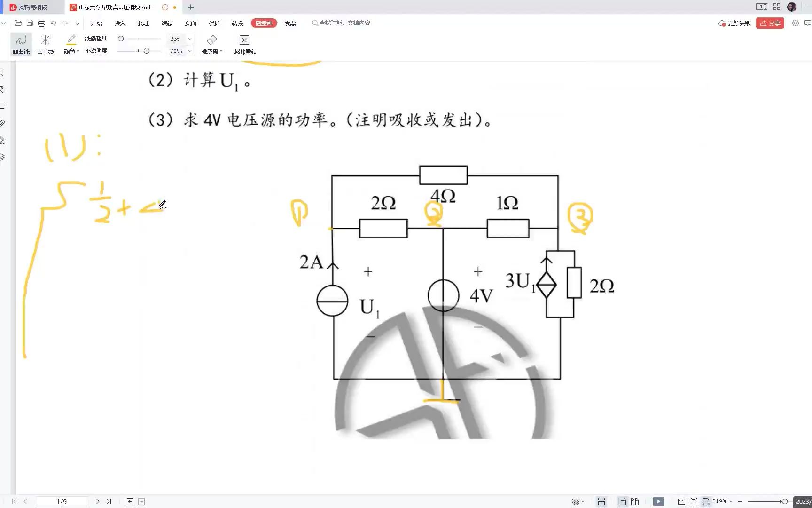Image resolution: width=812 pixels, height=508 pixels.
Task: Click the redo arrow icon
Action: point(65,23)
